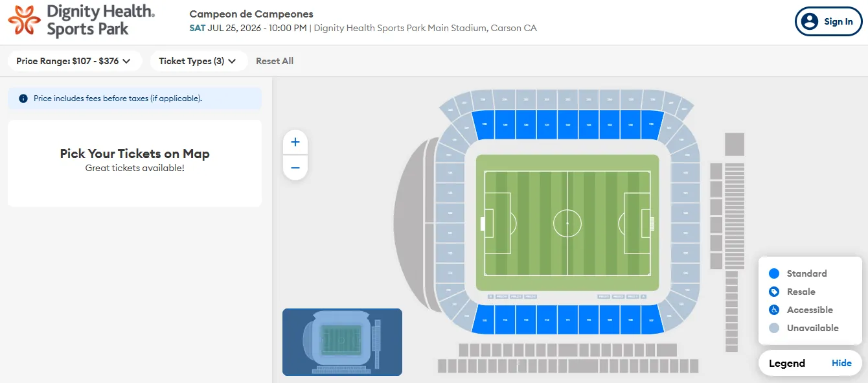The height and width of the screenshot is (383, 868).
Task: Click the info icon in price notice
Action: 23,99
